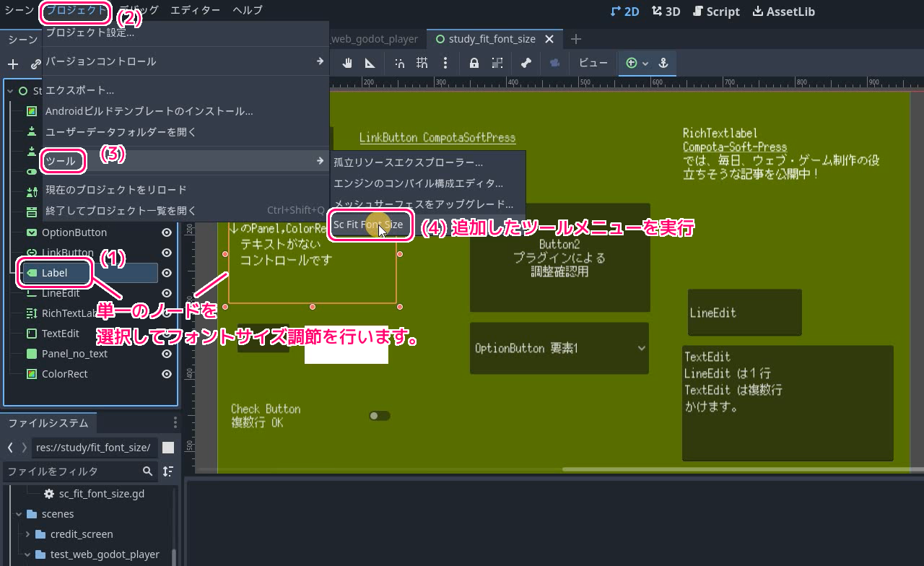Open バージョンコントロール submenu
Screen dimensions: 924x566
click(186, 61)
